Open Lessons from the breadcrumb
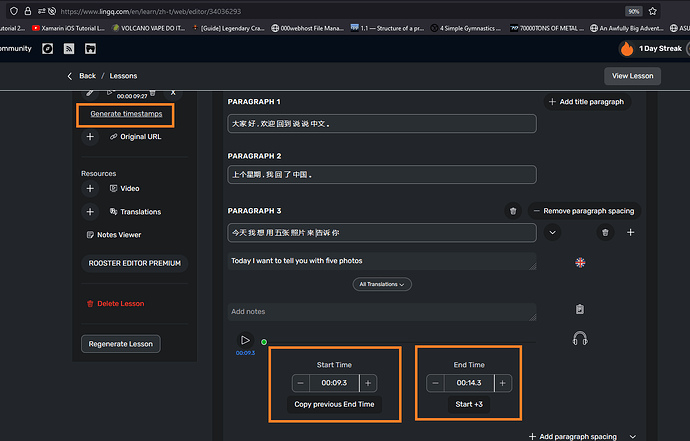Viewport: 690px width, 441px height. tap(123, 76)
